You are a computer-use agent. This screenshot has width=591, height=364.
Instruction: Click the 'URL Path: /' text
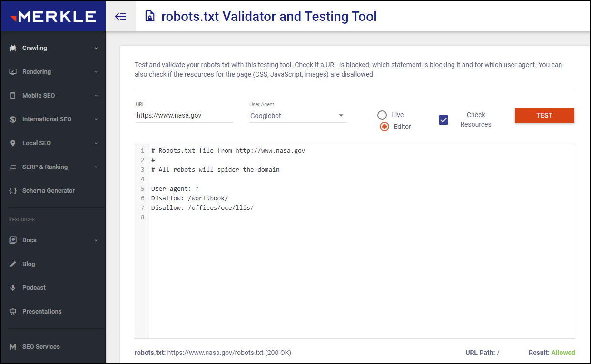coord(483,353)
